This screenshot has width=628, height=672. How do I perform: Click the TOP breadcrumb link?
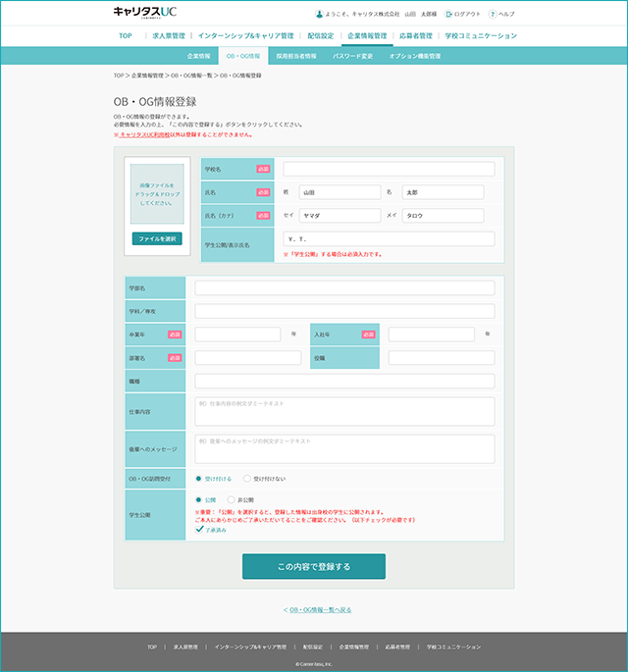tap(119, 76)
